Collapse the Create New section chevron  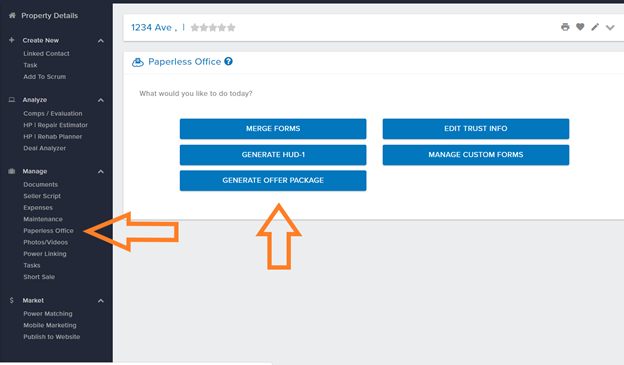tap(101, 41)
